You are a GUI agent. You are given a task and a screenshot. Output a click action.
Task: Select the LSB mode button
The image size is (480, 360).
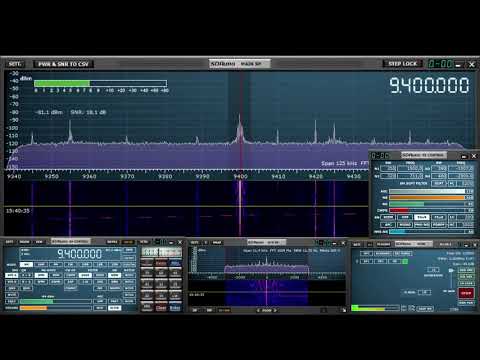pyautogui.click(x=100, y=265)
